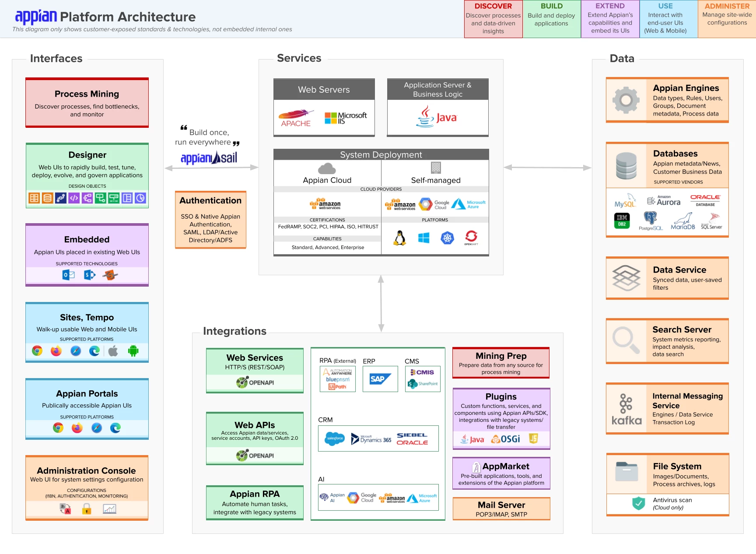Click the Android icon in Sites, Tempo

point(133,351)
